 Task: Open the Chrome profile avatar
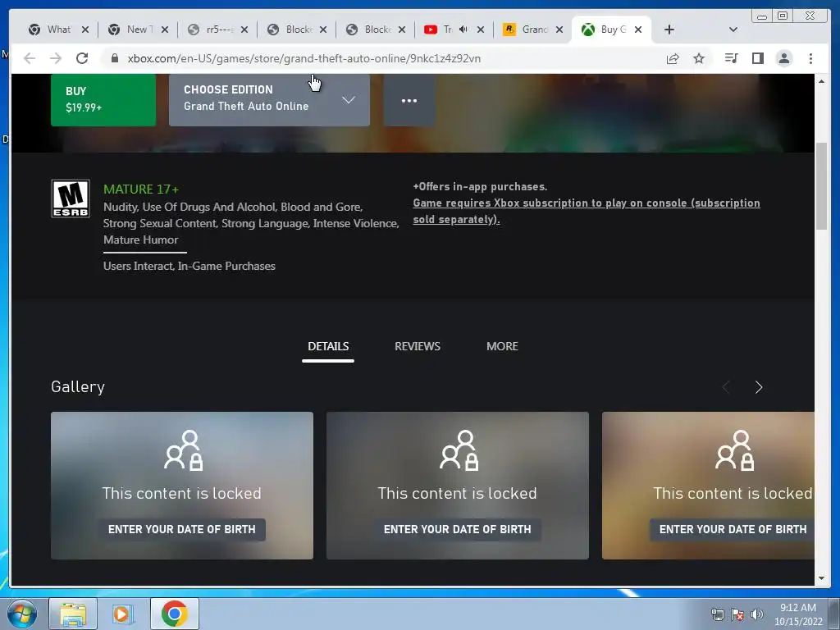(x=783, y=58)
